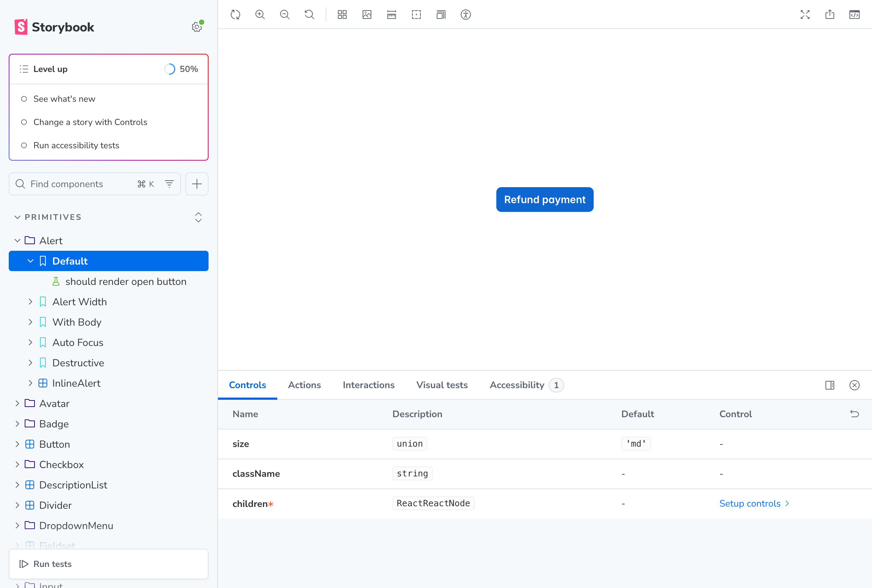Click the Refund payment button

tap(544, 200)
